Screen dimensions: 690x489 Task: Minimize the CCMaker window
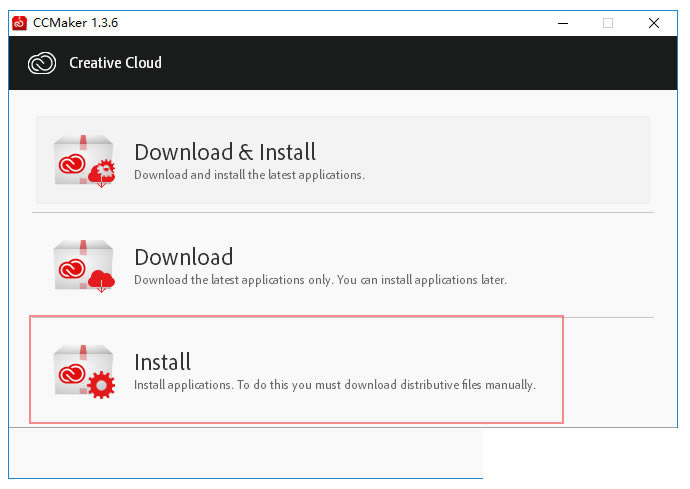point(563,23)
